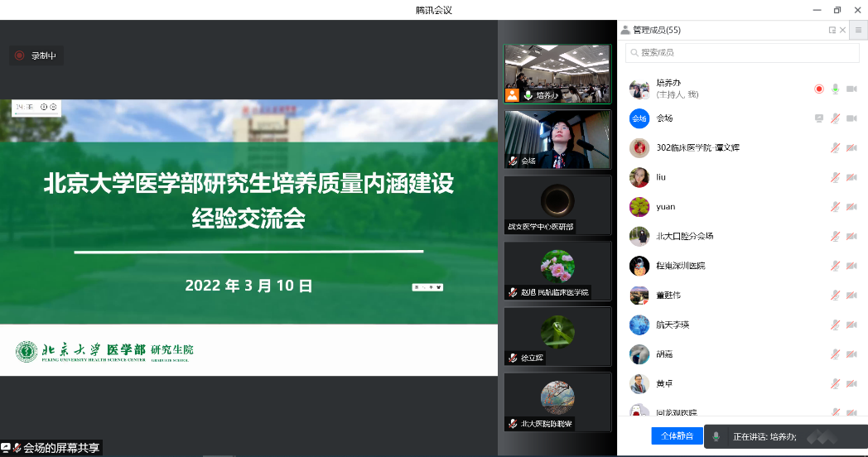868x457 pixels.
Task: Click muted microphone icon for 胡磊
Action: pos(836,354)
